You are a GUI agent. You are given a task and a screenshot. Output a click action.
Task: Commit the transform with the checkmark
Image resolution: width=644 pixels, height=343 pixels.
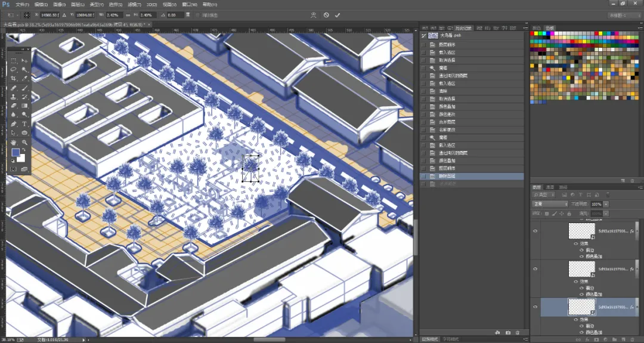(x=337, y=15)
